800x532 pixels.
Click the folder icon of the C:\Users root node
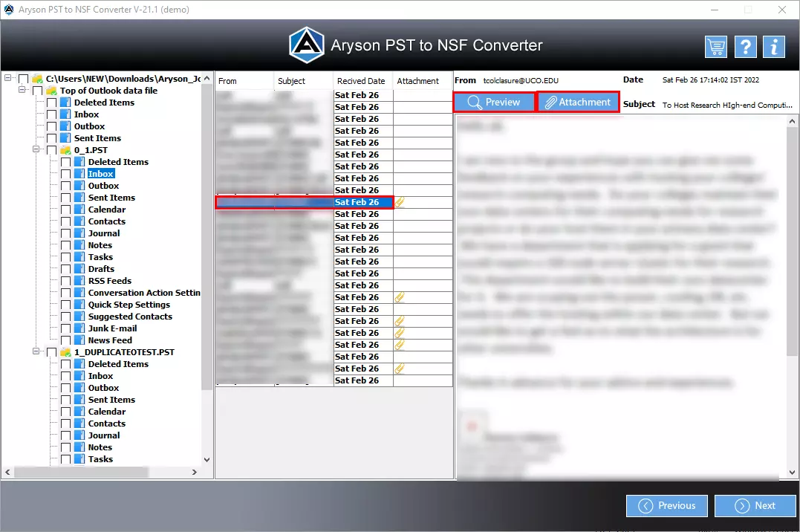click(36, 79)
